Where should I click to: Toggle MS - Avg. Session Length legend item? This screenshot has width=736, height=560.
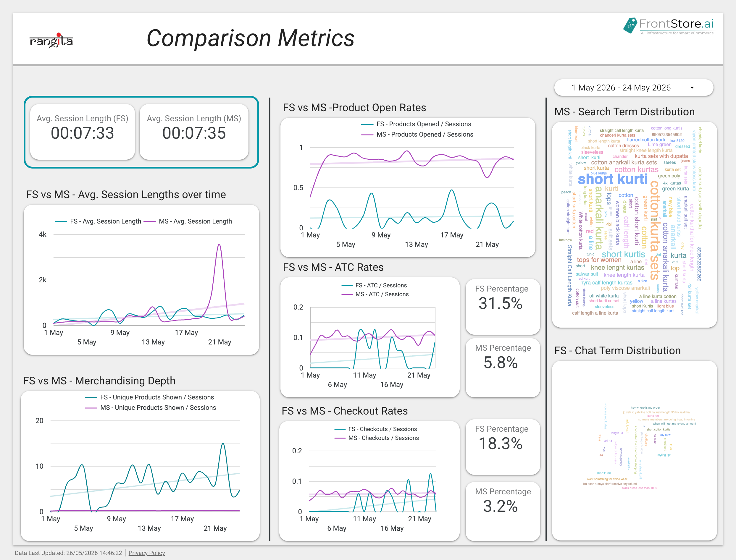tap(188, 221)
